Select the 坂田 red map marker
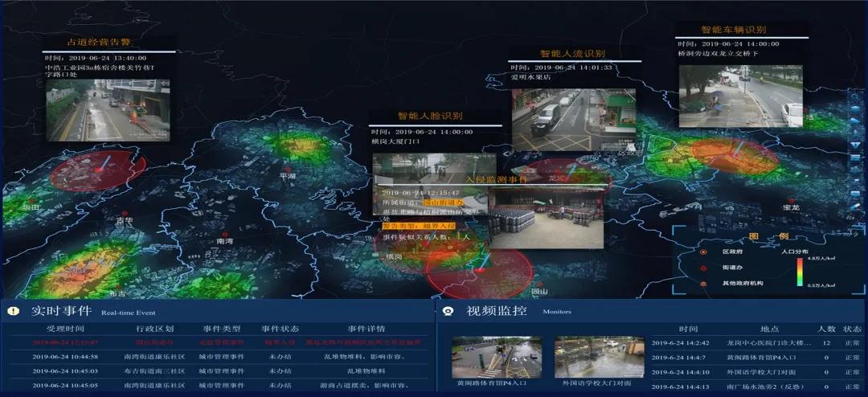The height and width of the screenshot is (397, 868). pyautogui.click(x=32, y=201)
